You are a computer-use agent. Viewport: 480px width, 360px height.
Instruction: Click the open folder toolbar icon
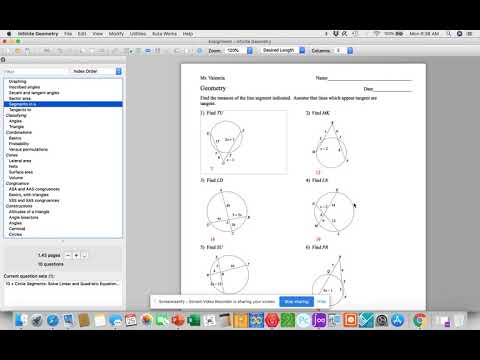point(18,51)
